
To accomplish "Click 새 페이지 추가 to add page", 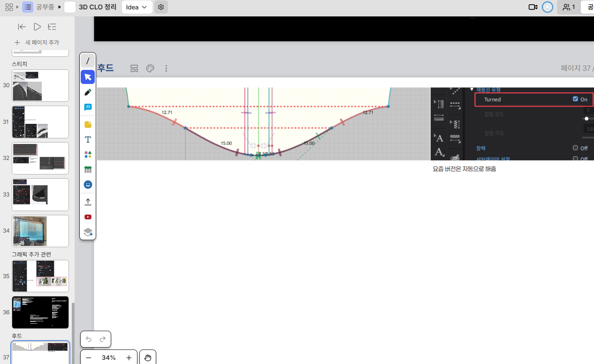I will click(37, 42).
